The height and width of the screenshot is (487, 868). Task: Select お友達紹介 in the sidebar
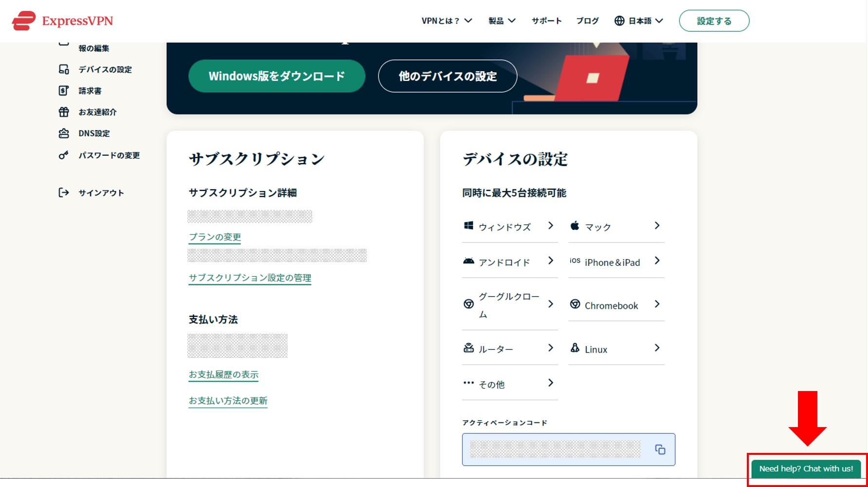click(x=98, y=112)
